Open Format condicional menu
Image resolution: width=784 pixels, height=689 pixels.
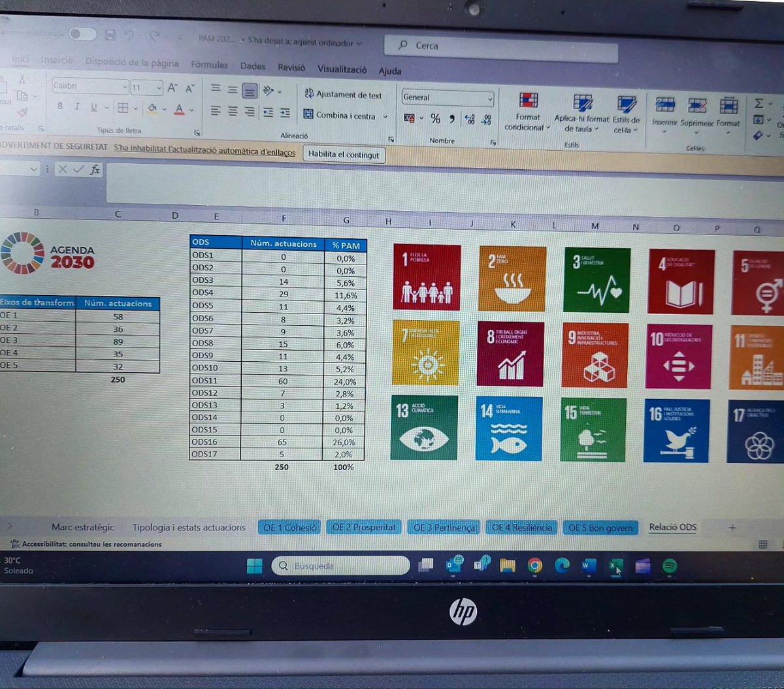(528, 112)
